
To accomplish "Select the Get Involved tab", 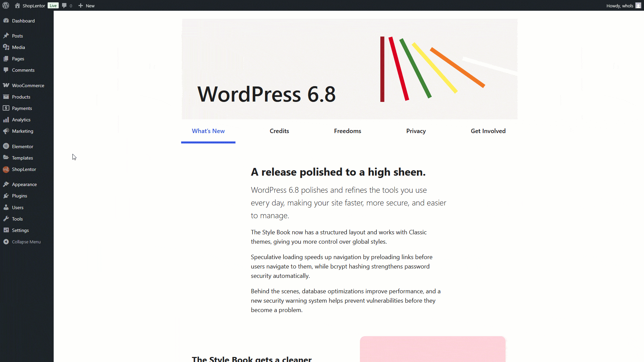I will tap(488, 131).
